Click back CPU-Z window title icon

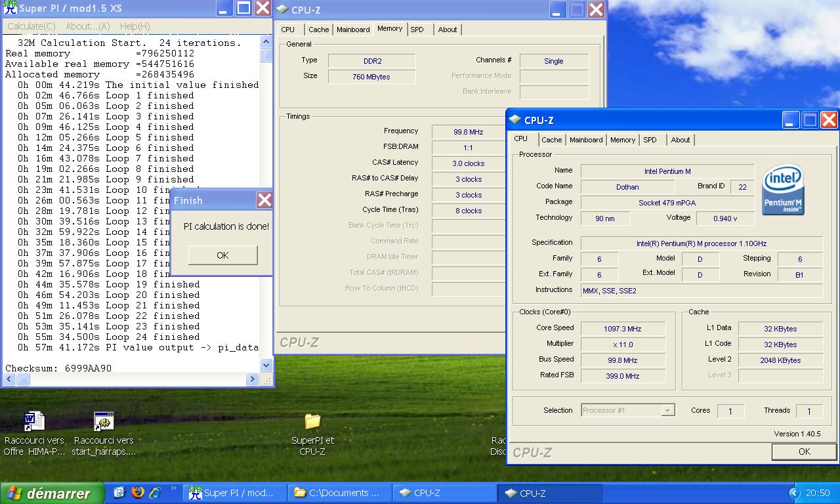click(x=282, y=9)
